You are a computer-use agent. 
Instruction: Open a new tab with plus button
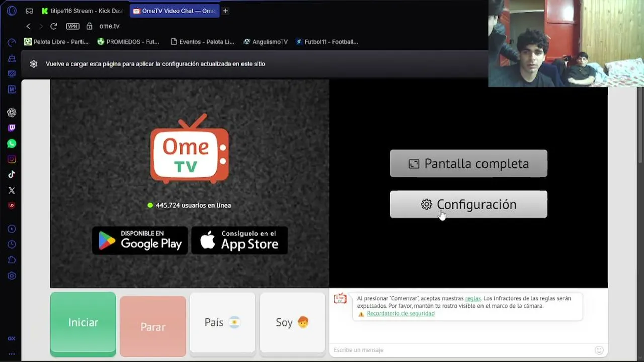(226, 11)
